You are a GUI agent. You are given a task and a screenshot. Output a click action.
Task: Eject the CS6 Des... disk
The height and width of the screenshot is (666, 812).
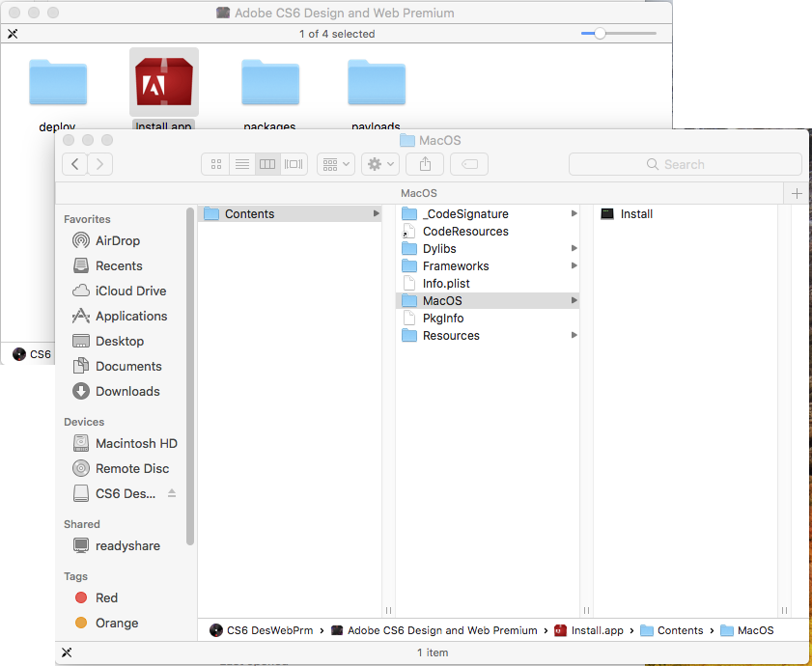coord(172,493)
